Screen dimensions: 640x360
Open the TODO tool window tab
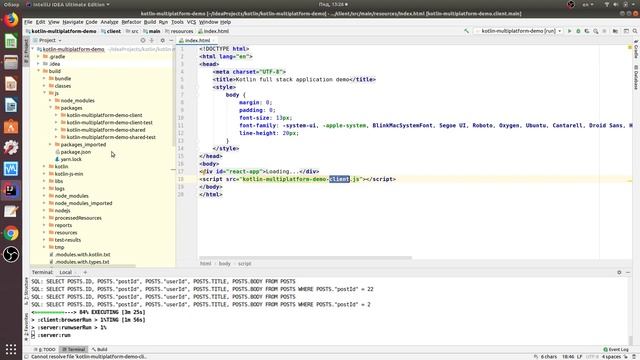pos(46,349)
